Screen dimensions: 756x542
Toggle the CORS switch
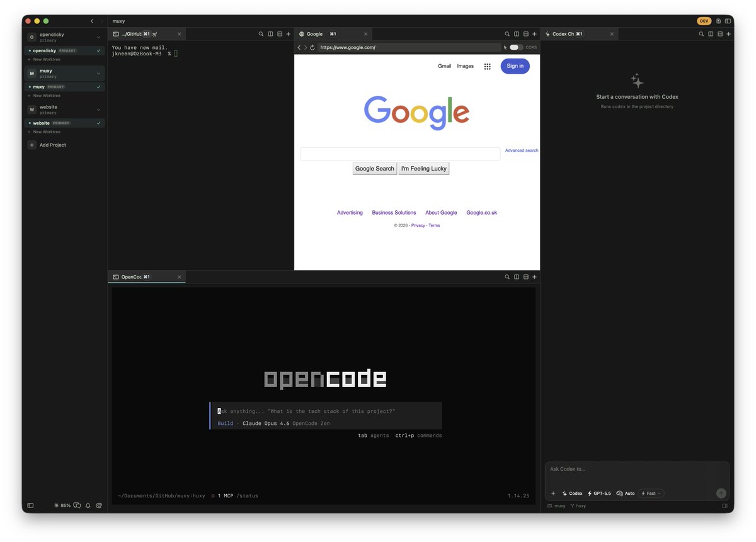click(516, 47)
